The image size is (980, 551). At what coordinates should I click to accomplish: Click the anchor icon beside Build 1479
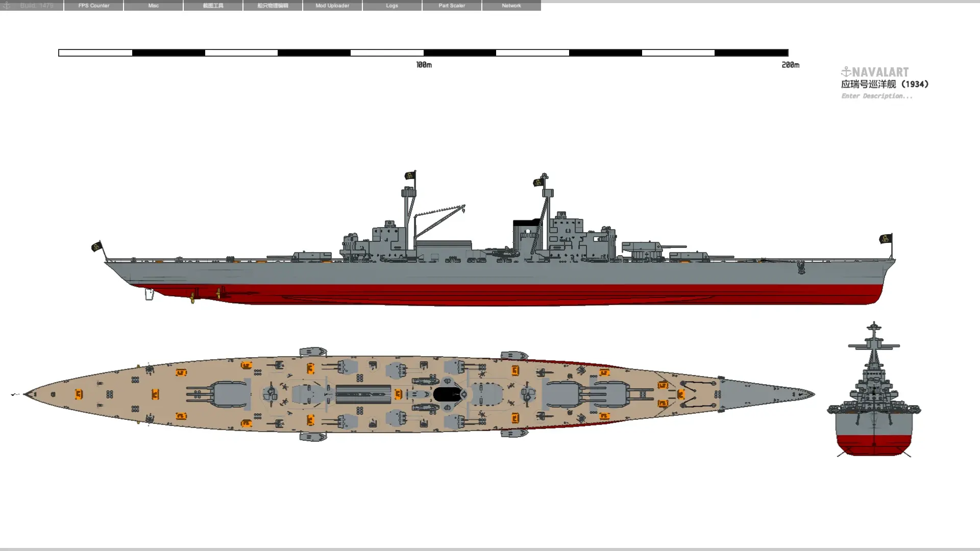(x=7, y=6)
